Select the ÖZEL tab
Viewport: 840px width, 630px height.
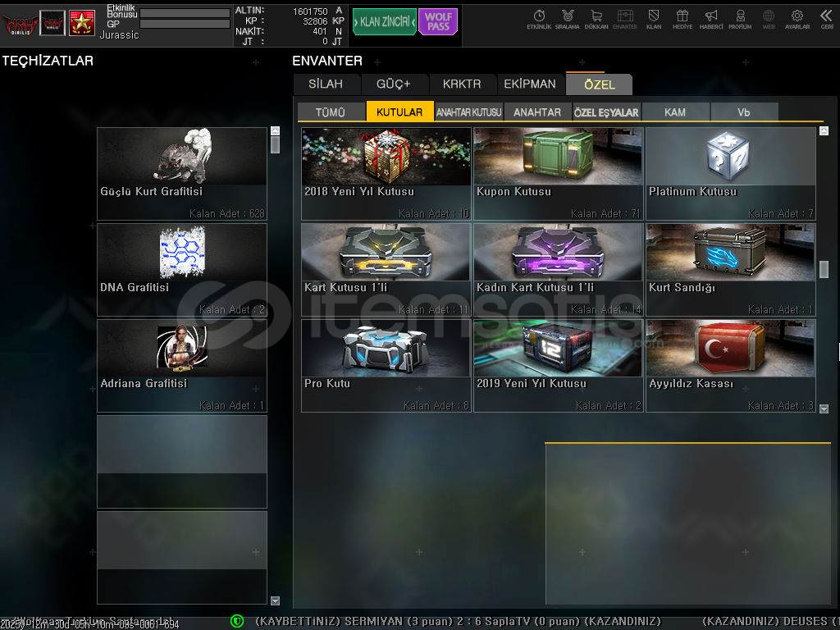point(600,84)
